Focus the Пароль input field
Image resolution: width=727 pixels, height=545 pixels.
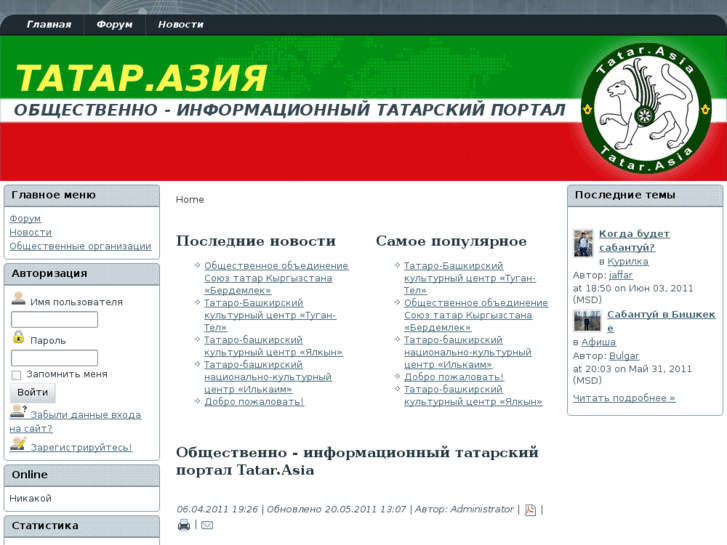point(54,358)
